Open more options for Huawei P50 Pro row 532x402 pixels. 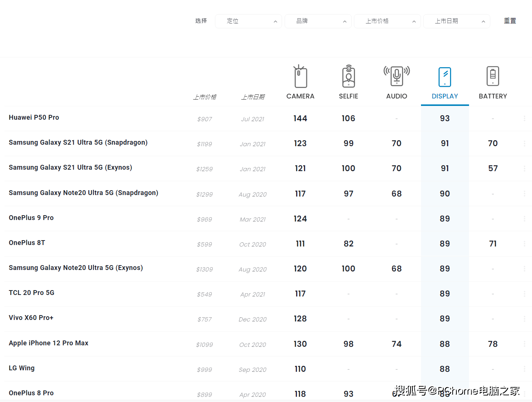[524, 118]
